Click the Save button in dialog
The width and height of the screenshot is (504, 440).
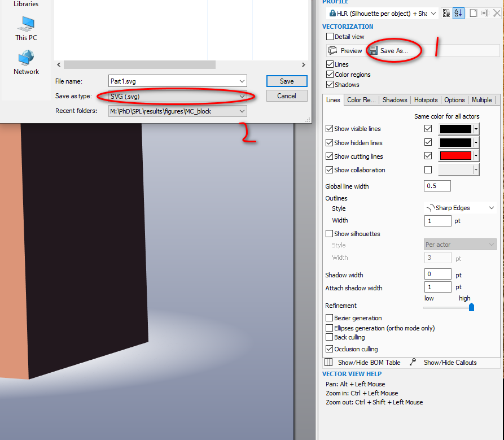coord(287,81)
